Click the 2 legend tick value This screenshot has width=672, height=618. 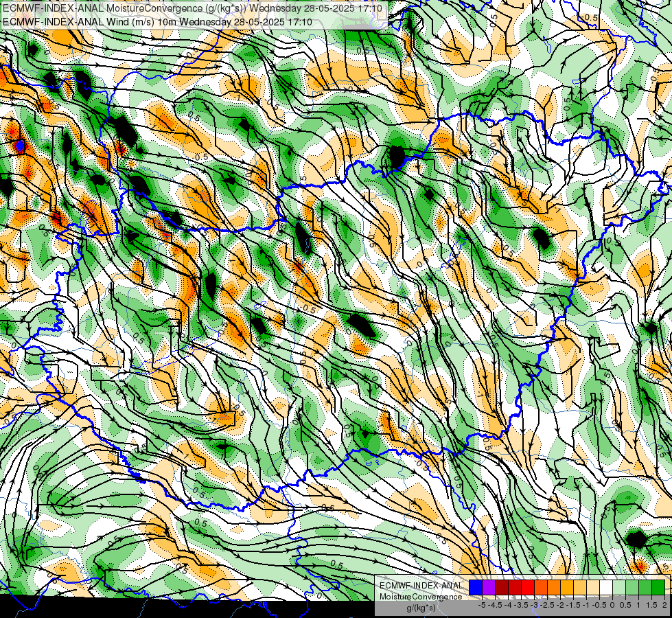point(664,605)
